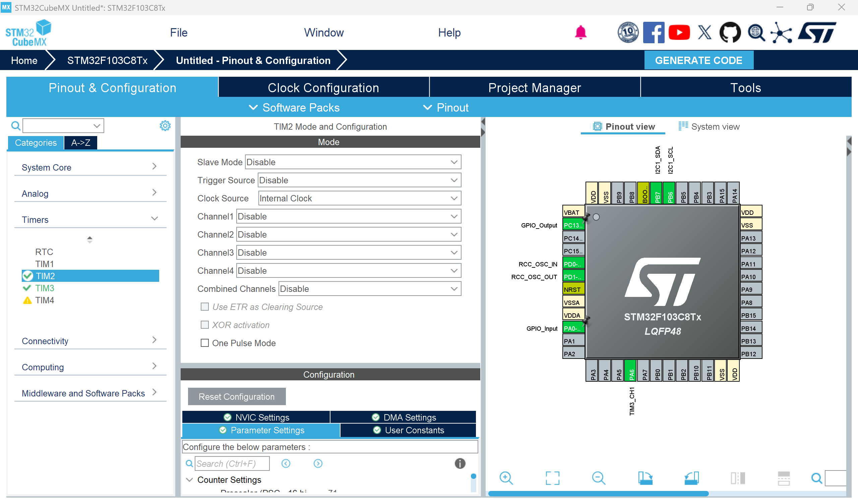Open the Combined Channels dropdown
This screenshot has height=504, width=858.
click(370, 289)
